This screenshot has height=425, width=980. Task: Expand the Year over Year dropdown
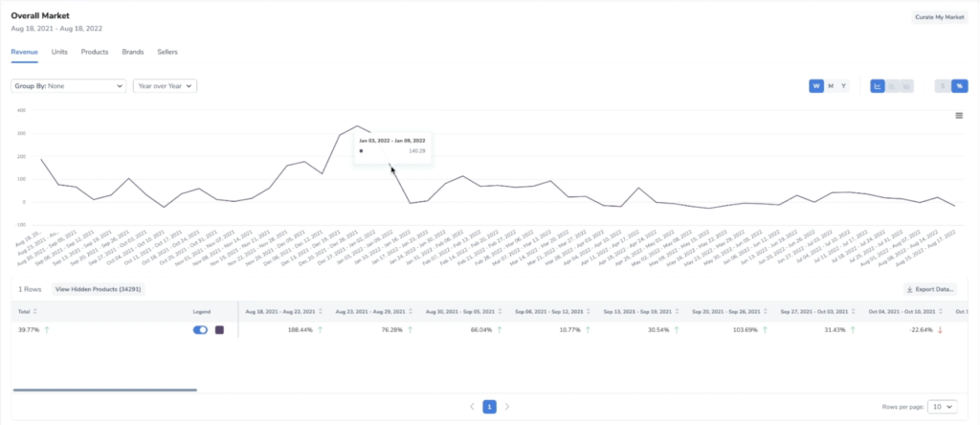[x=165, y=86]
